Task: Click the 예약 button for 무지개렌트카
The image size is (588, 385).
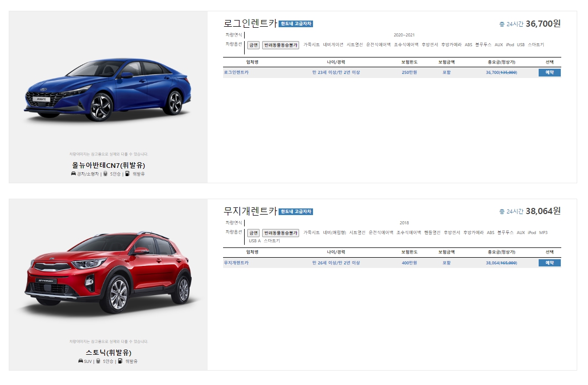Action: tap(549, 262)
